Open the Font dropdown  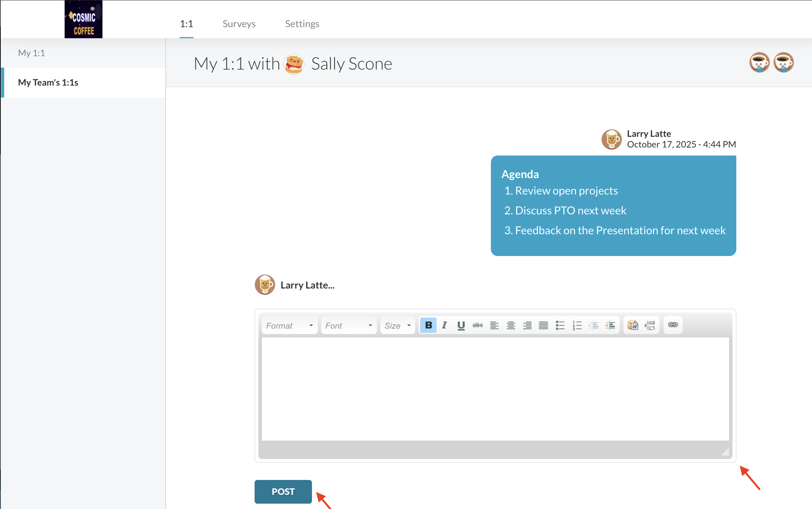coord(349,326)
